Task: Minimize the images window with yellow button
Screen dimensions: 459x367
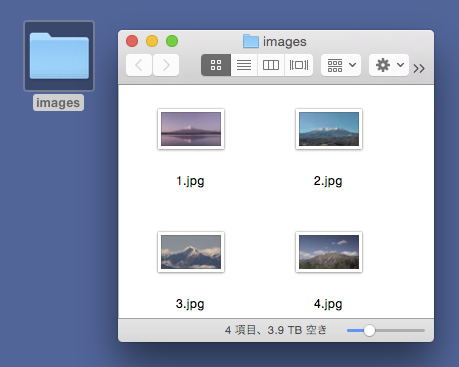Action: [x=152, y=41]
